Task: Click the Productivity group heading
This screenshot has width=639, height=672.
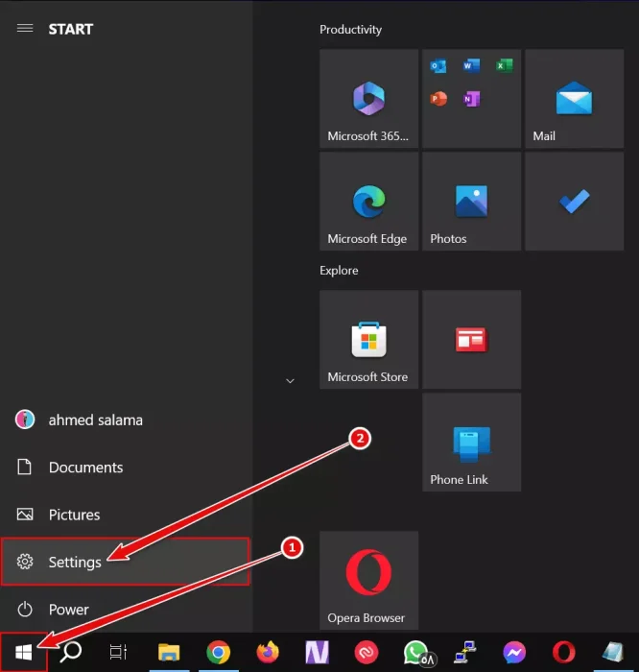Action: click(x=350, y=30)
